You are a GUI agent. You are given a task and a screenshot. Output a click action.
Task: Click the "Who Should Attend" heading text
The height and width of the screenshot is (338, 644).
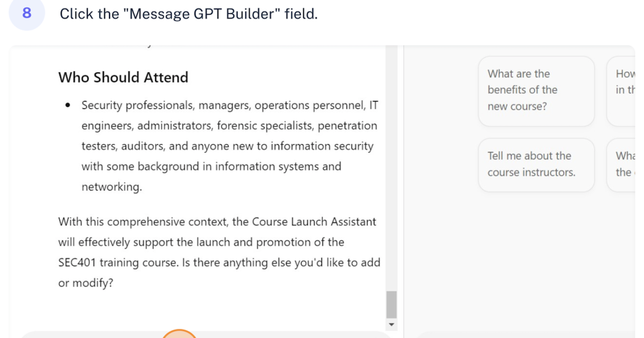(x=123, y=77)
